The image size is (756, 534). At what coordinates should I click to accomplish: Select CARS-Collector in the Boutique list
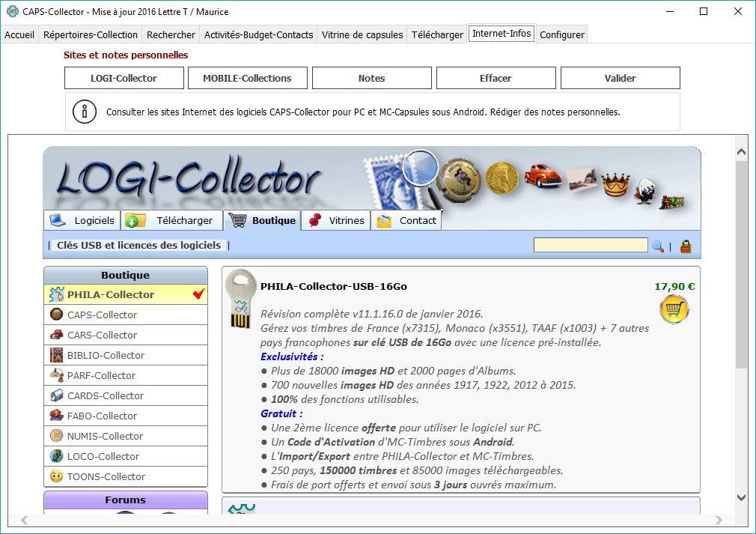pos(126,335)
